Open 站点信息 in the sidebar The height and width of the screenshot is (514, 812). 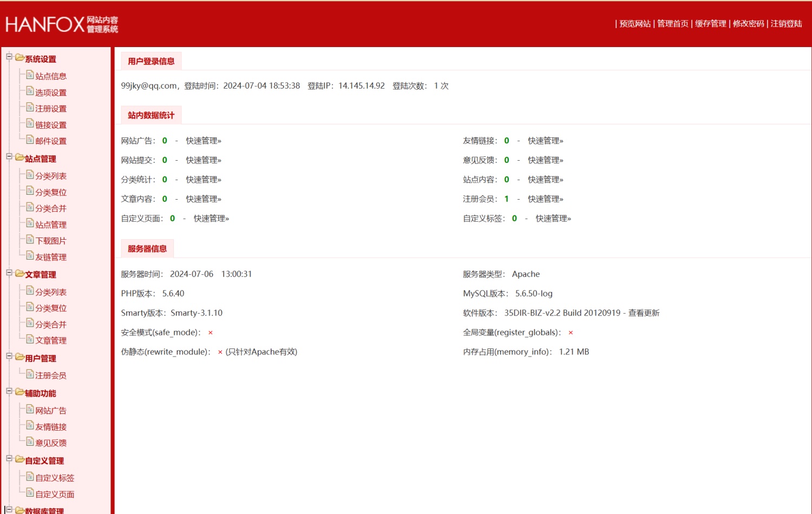tap(51, 76)
